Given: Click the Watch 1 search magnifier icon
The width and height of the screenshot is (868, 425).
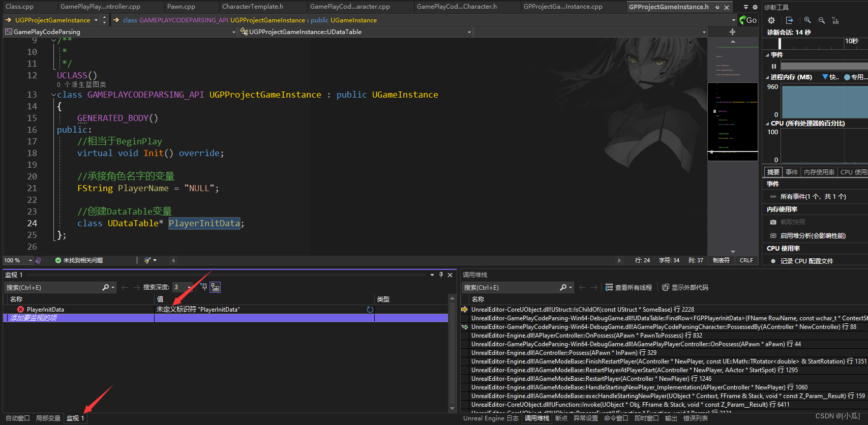Looking at the screenshot, I should click(106, 287).
